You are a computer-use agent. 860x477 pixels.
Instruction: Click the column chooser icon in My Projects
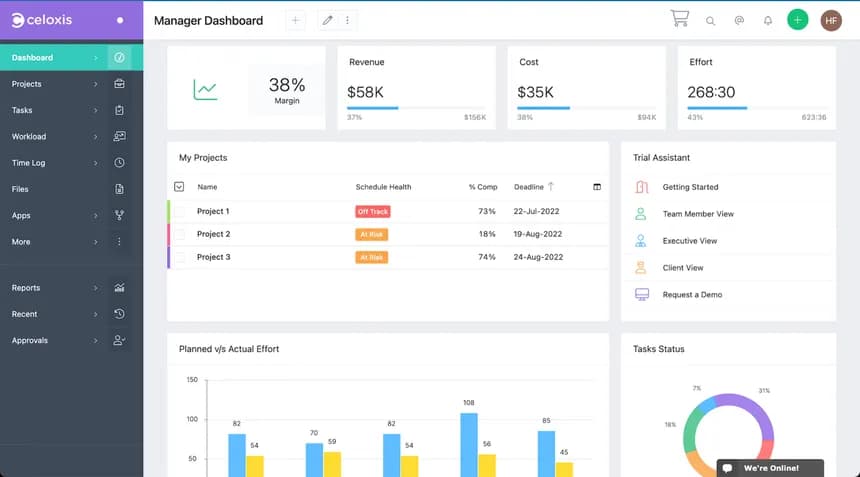click(x=597, y=187)
